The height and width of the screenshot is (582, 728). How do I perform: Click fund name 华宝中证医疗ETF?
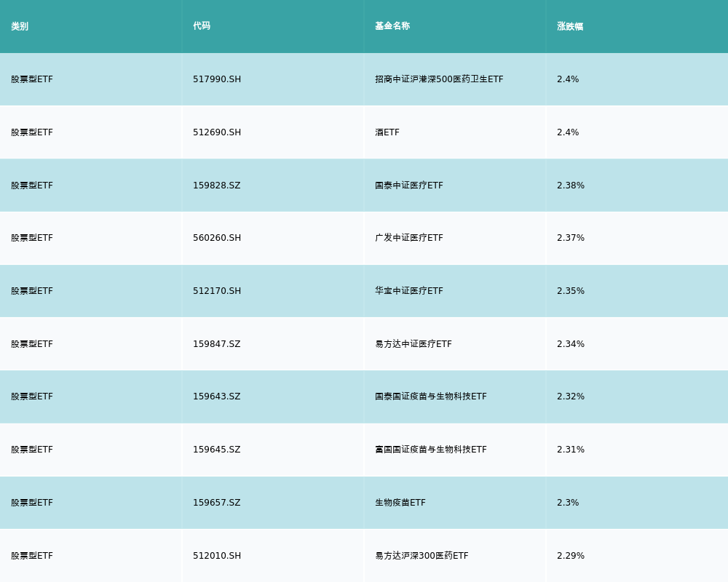pos(409,291)
